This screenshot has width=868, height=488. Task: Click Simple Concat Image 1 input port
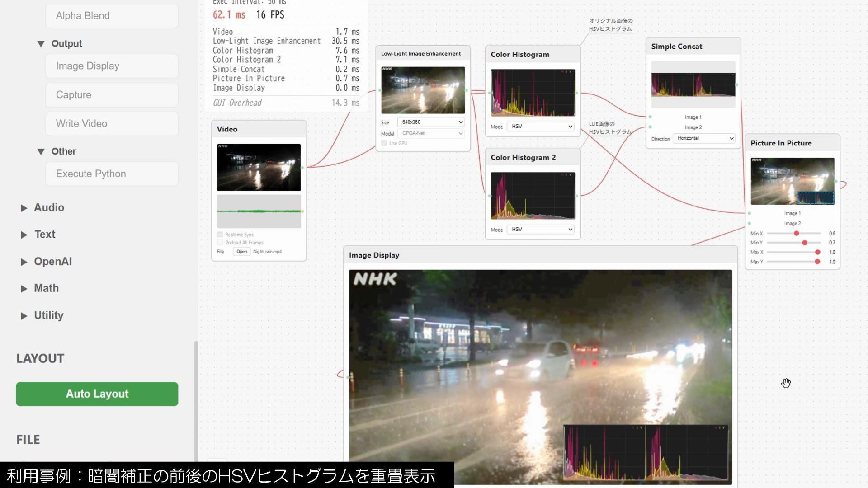(x=650, y=117)
